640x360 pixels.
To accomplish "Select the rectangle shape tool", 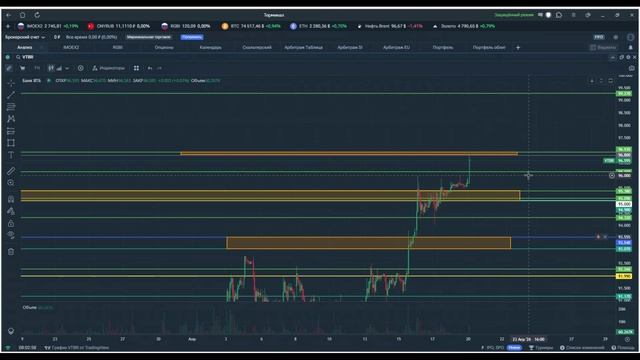I will pyautogui.click(x=11, y=143).
